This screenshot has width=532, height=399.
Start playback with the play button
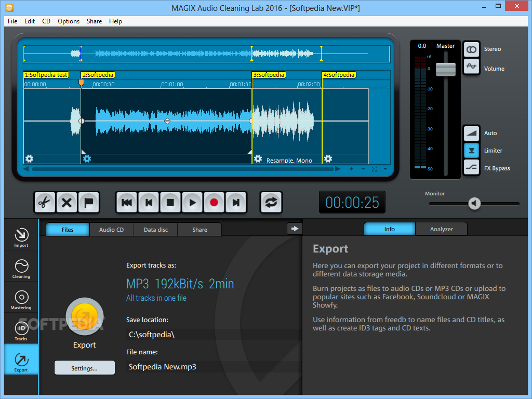tap(192, 203)
